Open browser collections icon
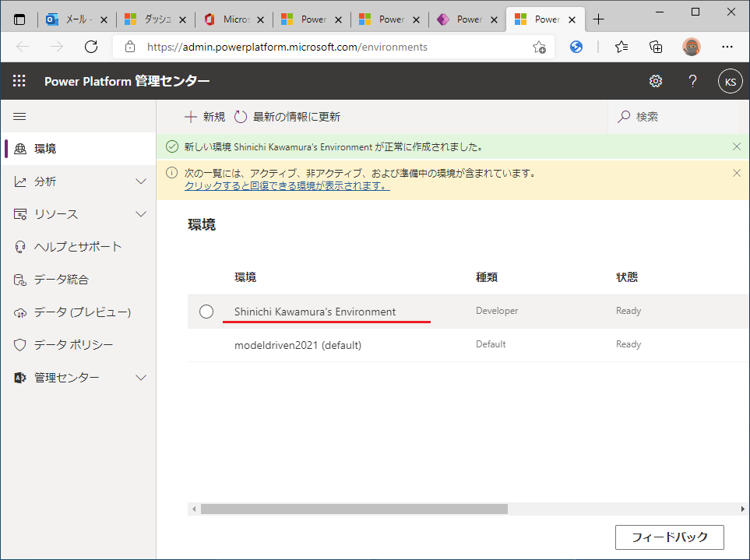 click(x=656, y=47)
